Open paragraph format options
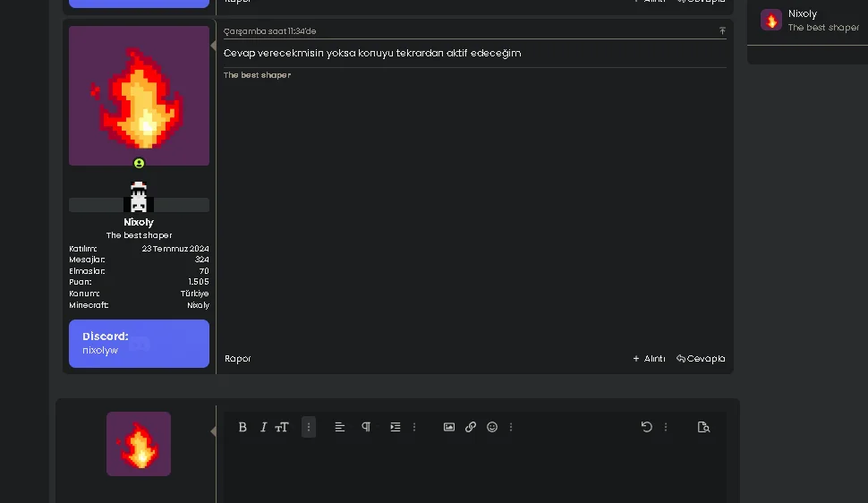The height and width of the screenshot is (503, 868). [366, 427]
